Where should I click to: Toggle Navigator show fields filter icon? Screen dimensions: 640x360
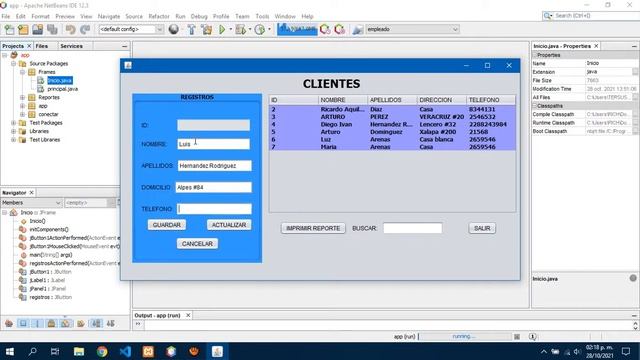point(23,323)
